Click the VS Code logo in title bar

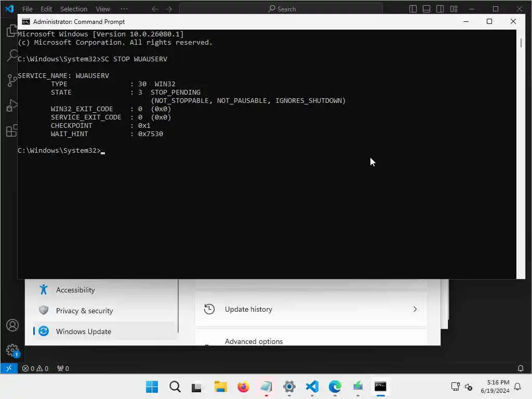(9, 9)
